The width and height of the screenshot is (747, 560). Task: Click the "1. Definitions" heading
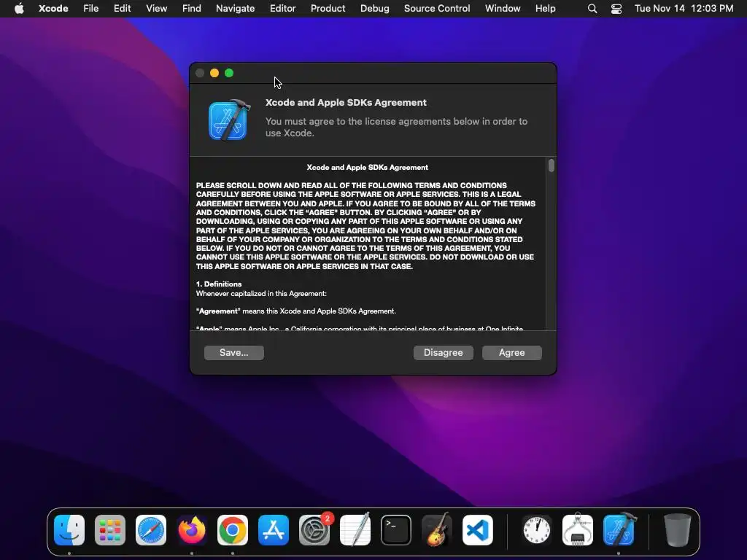point(219,284)
